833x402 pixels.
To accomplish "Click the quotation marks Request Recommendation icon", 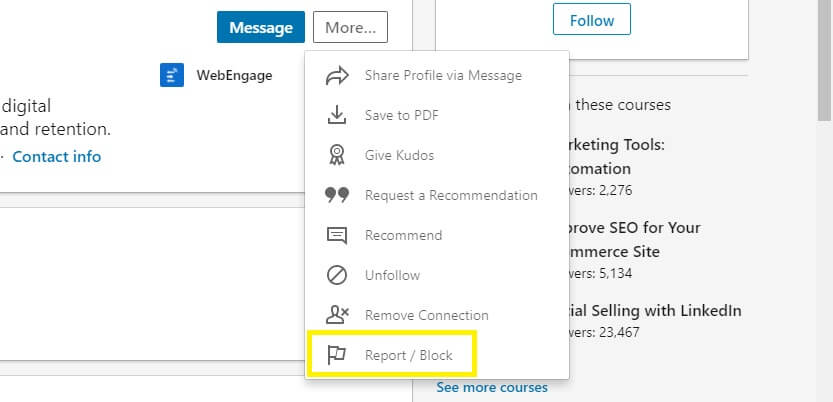I will (x=337, y=195).
